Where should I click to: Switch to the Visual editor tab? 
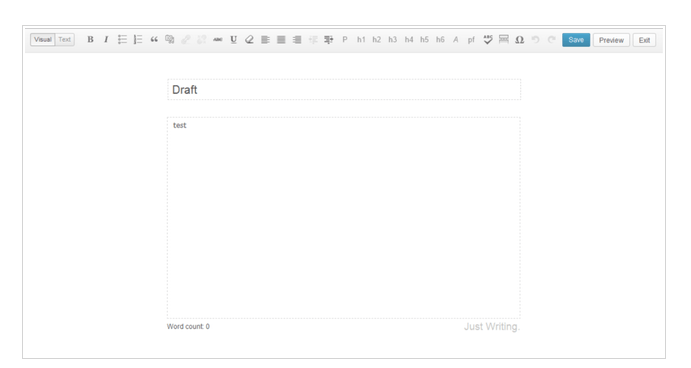click(x=43, y=40)
